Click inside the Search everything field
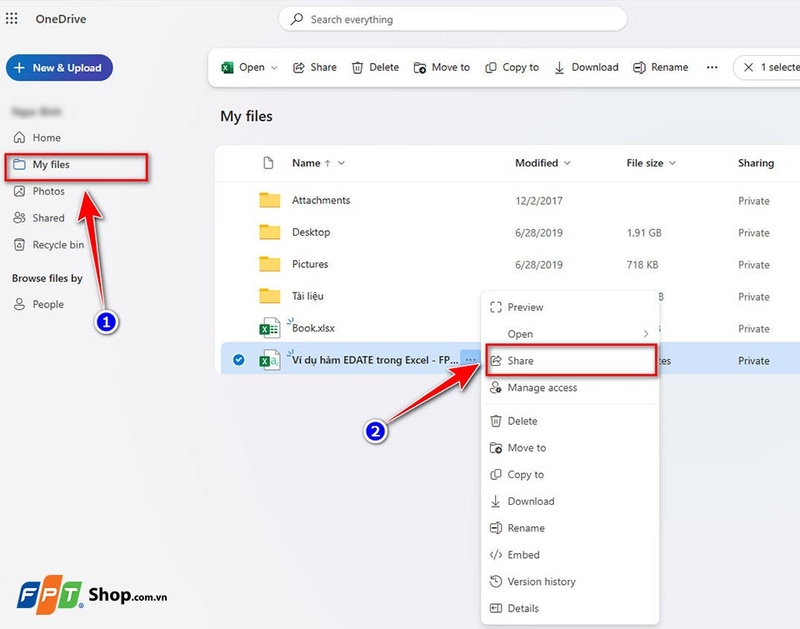Screen dimensions: 800x629 453,18
